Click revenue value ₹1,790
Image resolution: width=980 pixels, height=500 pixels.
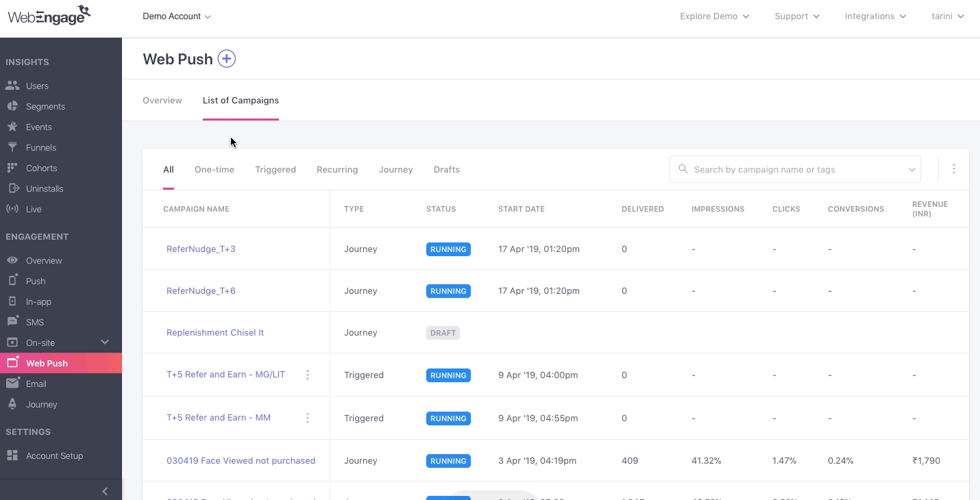926,461
